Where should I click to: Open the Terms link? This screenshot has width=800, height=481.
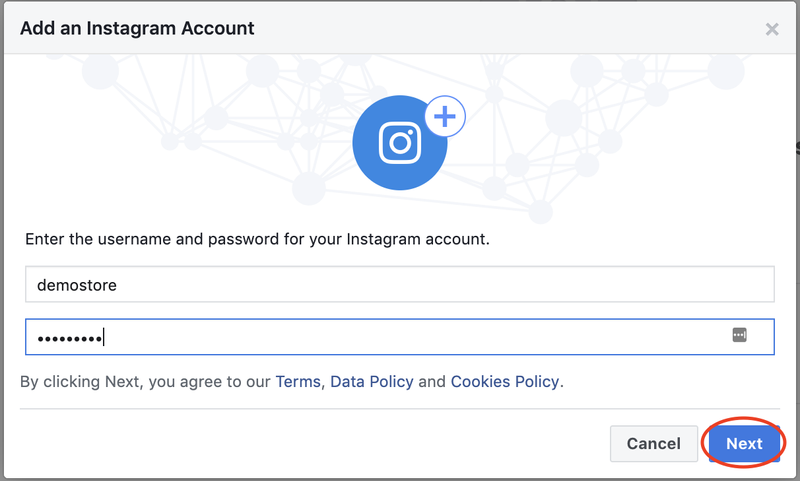pyautogui.click(x=298, y=382)
